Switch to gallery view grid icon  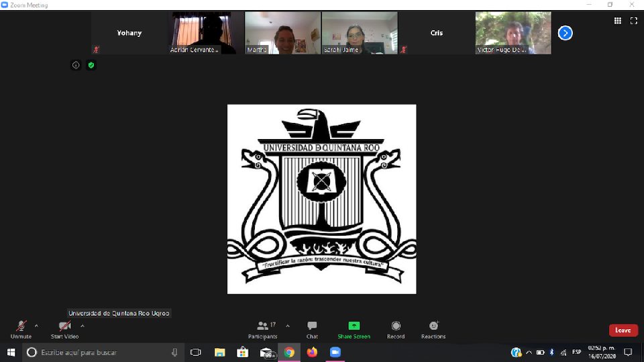click(617, 21)
